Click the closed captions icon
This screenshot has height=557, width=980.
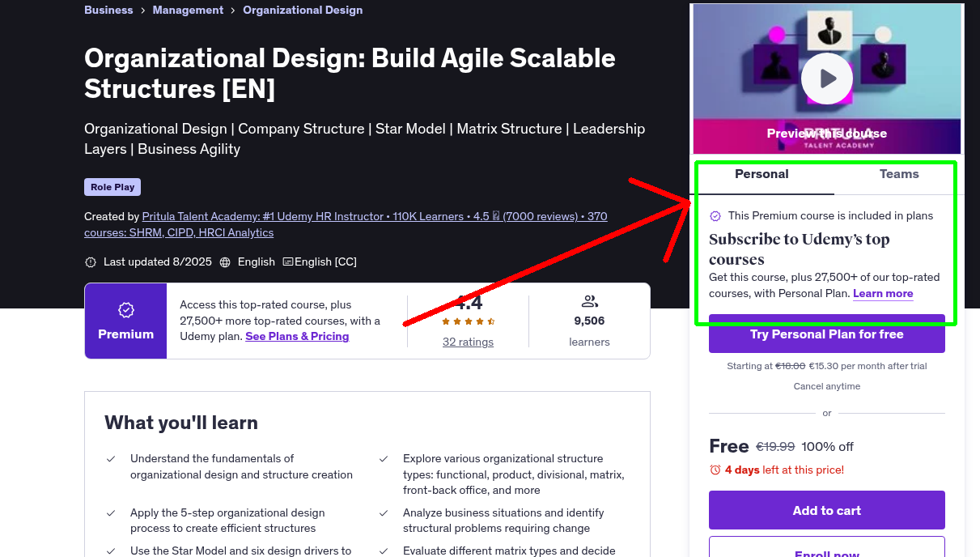288,262
